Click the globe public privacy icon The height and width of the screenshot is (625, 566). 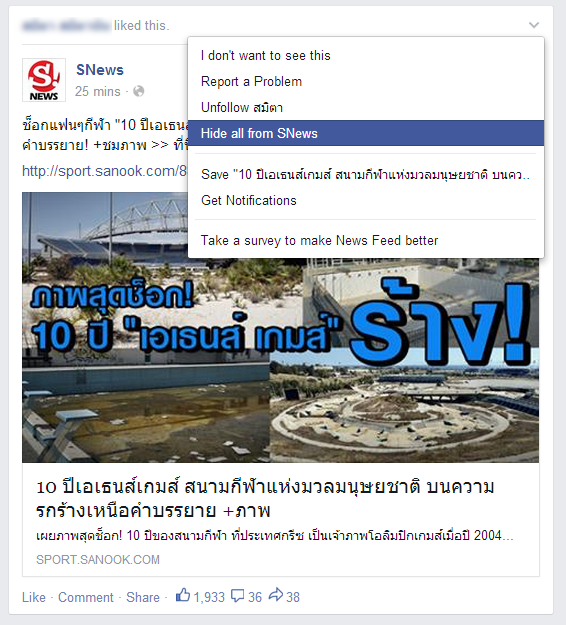pyautogui.click(x=139, y=91)
